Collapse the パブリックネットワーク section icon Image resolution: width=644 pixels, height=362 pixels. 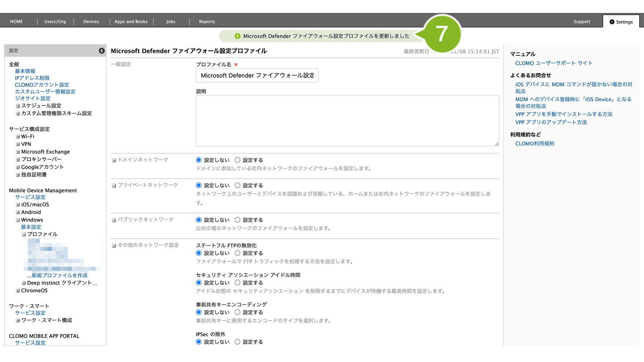(114, 220)
